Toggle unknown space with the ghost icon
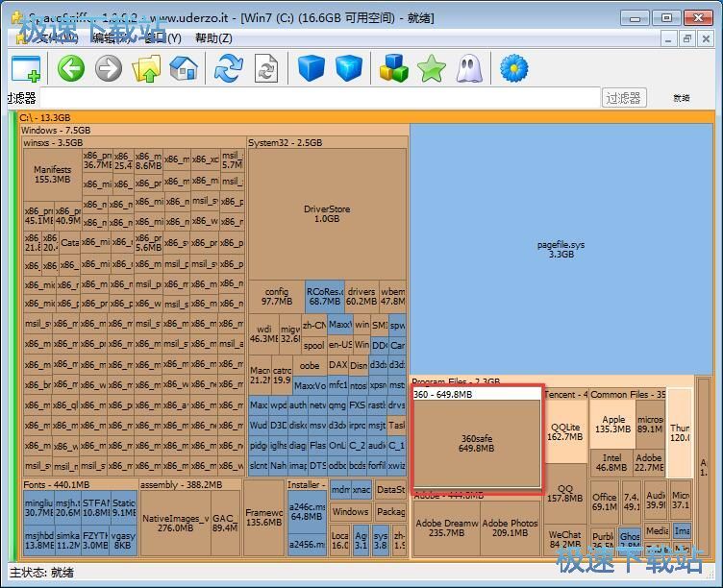 469,68
